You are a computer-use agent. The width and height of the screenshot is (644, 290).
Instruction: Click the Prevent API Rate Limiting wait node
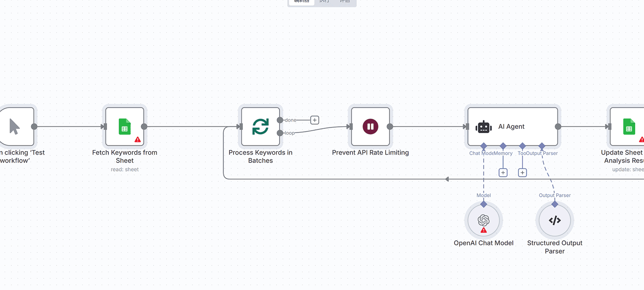click(x=370, y=127)
